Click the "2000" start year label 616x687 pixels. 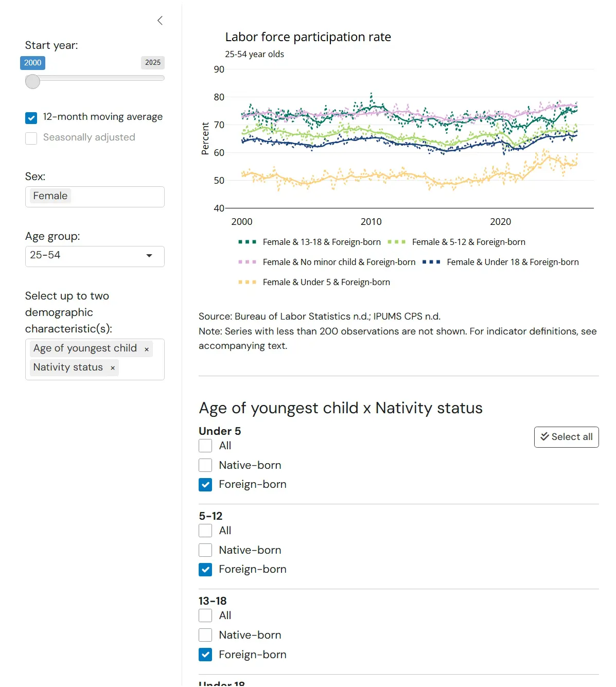(x=32, y=62)
